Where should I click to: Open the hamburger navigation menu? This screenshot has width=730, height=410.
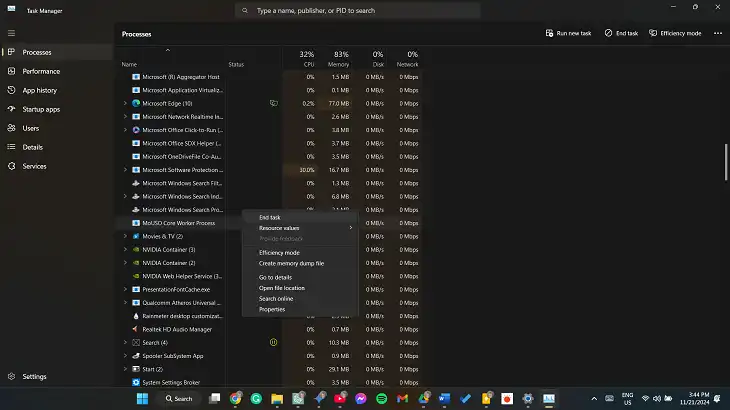click(11, 33)
